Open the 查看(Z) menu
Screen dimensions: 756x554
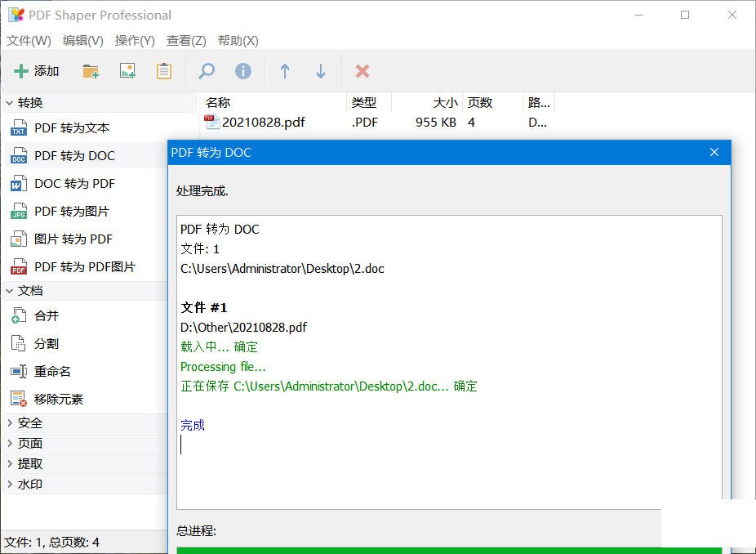[186, 41]
